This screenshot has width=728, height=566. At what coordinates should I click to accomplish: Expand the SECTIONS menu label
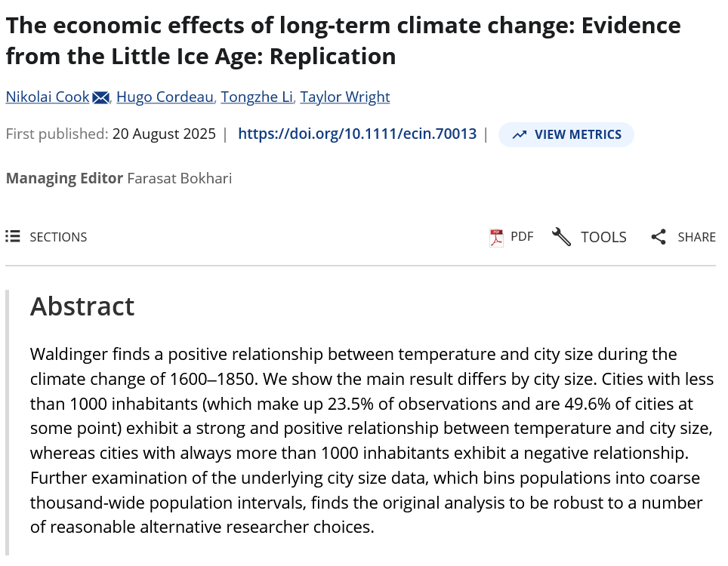click(58, 237)
